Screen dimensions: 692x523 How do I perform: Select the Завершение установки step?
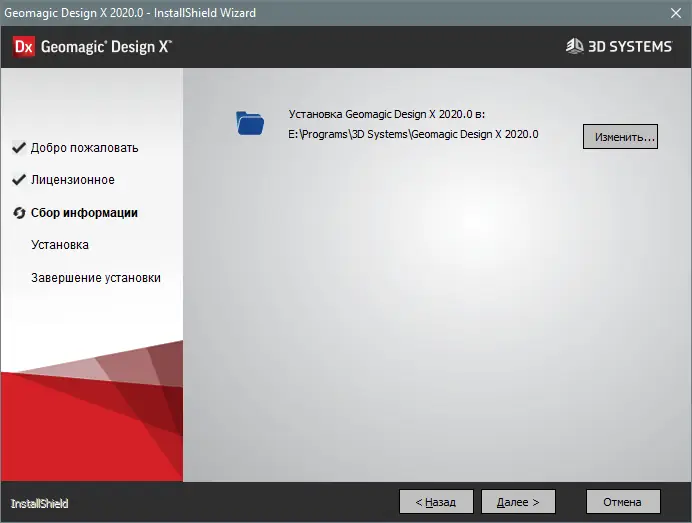coord(96,278)
